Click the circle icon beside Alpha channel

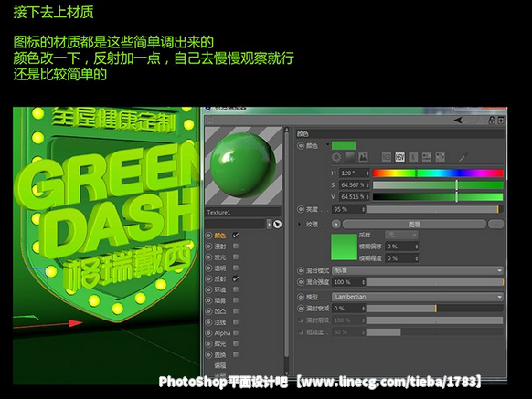(209, 333)
